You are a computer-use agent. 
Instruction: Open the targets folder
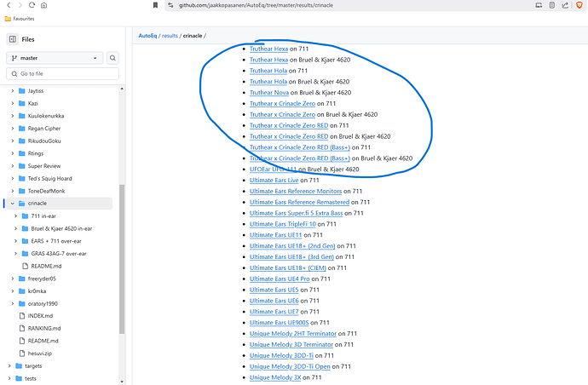tap(33, 366)
